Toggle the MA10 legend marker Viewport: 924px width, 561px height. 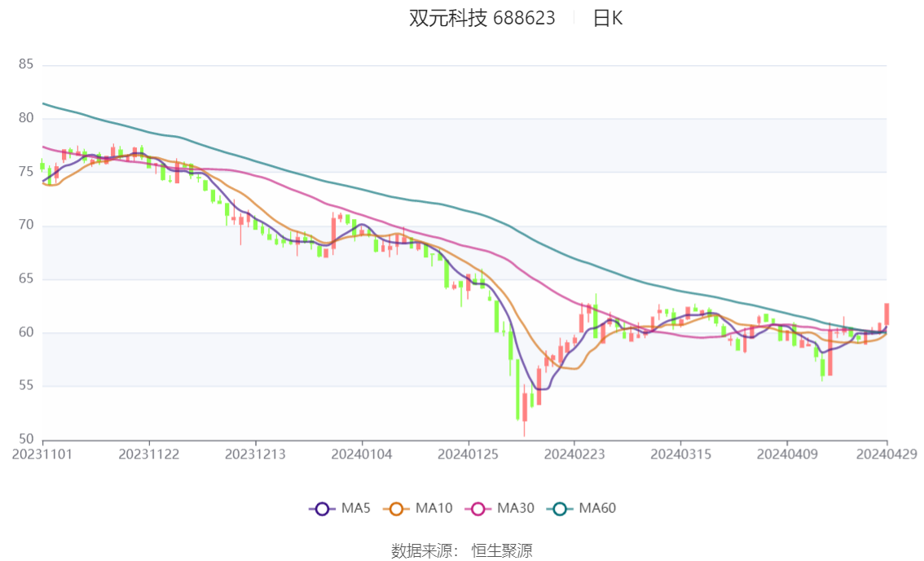[396, 509]
